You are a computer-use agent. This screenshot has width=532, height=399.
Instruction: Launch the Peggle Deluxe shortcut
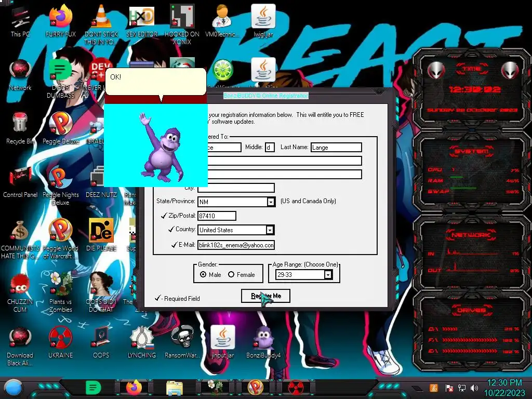(x=60, y=129)
